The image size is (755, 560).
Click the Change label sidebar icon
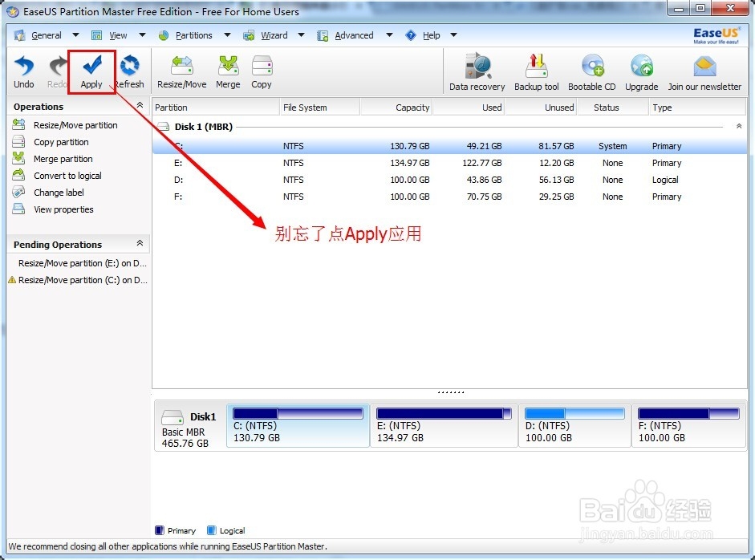[x=18, y=192]
